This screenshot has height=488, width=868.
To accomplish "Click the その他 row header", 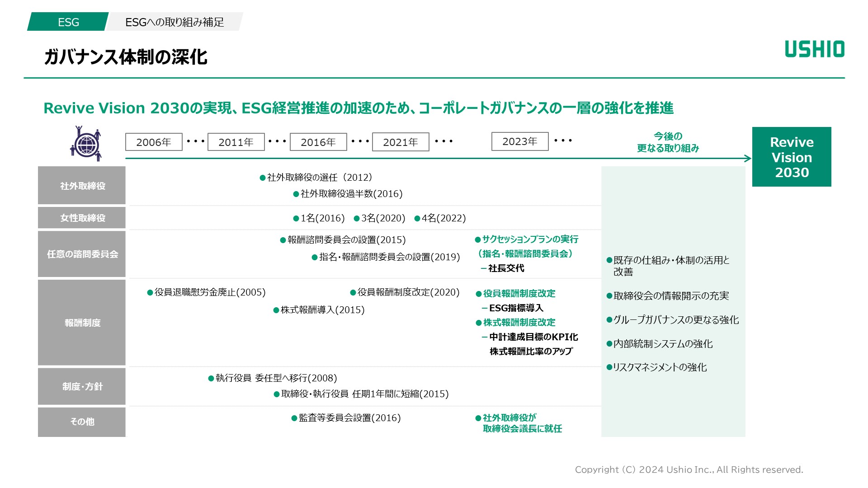I will (x=81, y=422).
